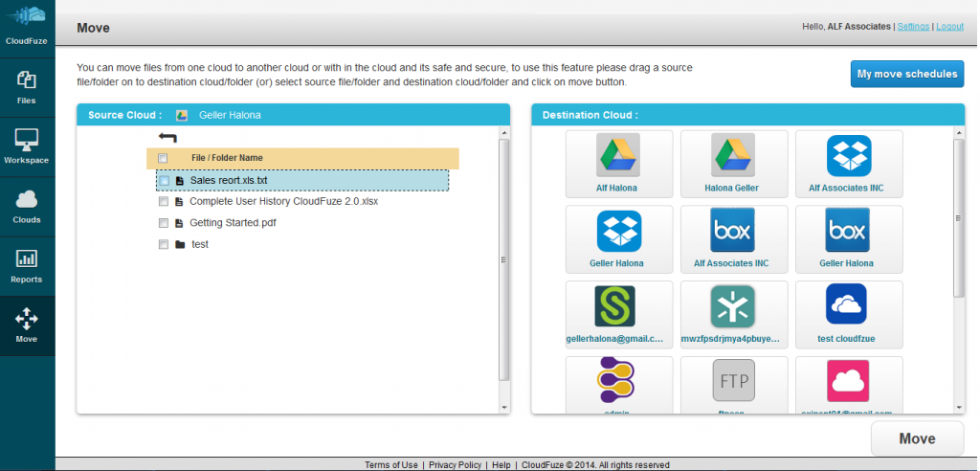Click the File / Folder Name column header

point(227,158)
